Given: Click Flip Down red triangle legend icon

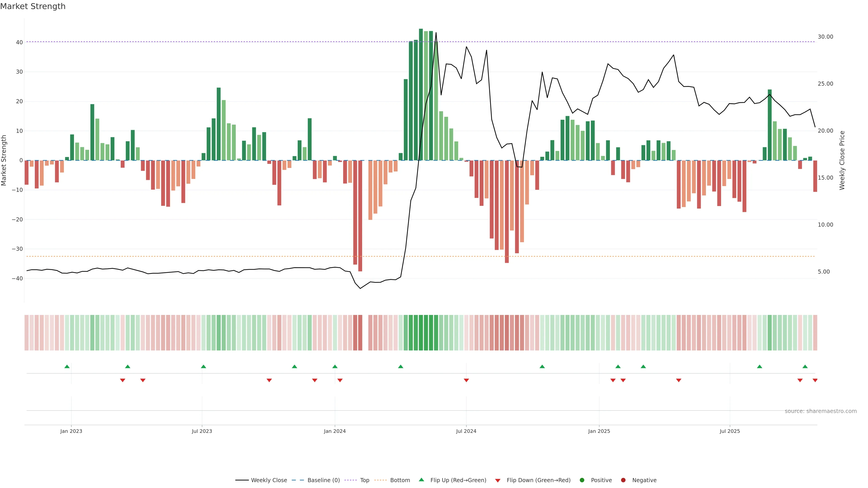Looking at the screenshot, I should coord(498,481).
